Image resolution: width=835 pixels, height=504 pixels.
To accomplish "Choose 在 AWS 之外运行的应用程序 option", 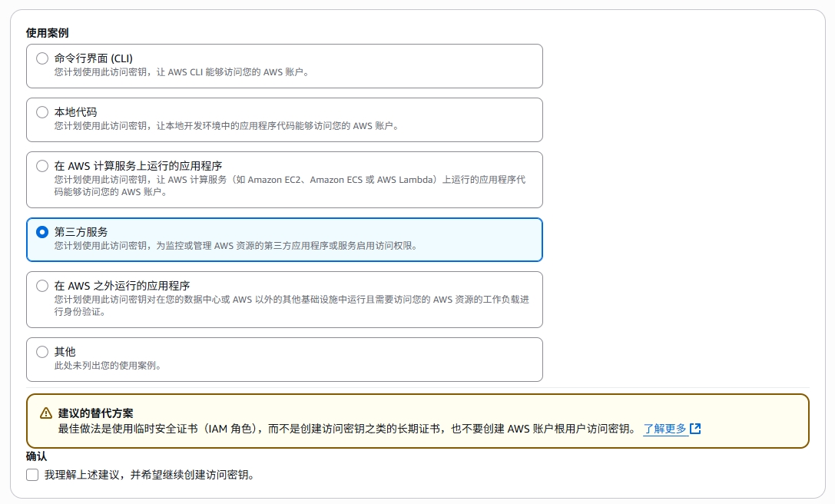I will [x=42, y=286].
